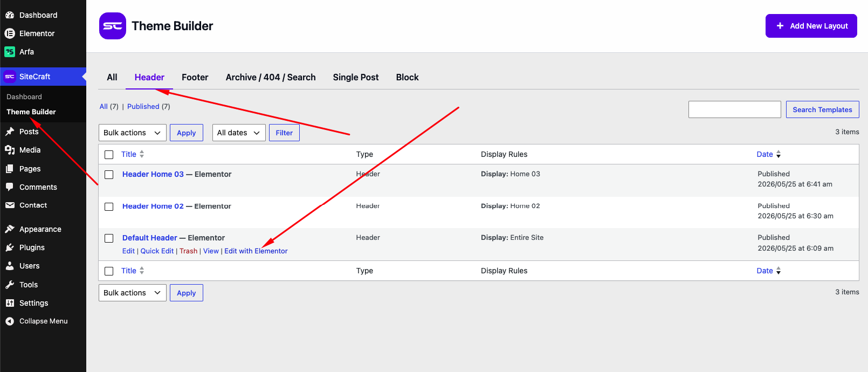Viewport: 868px width, 372px height.
Task: Click the Users person icon
Action: pyautogui.click(x=10, y=266)
